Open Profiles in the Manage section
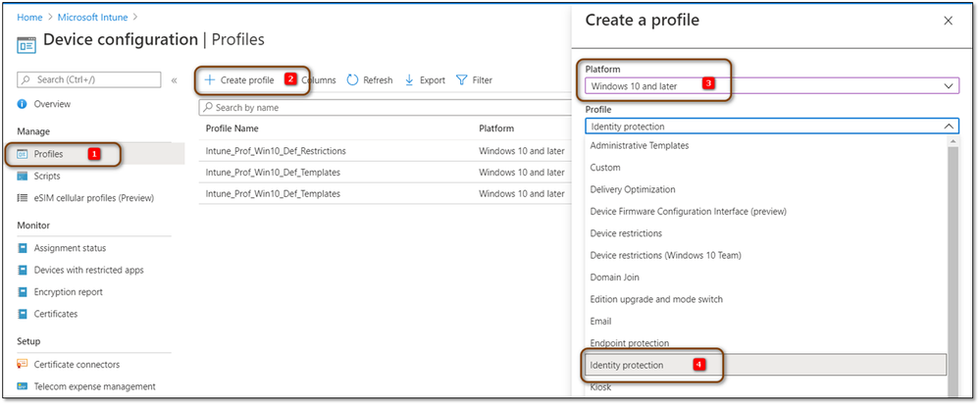Image resolution: width=980 pixels, height=405 pixels. [x=49, y=154]
